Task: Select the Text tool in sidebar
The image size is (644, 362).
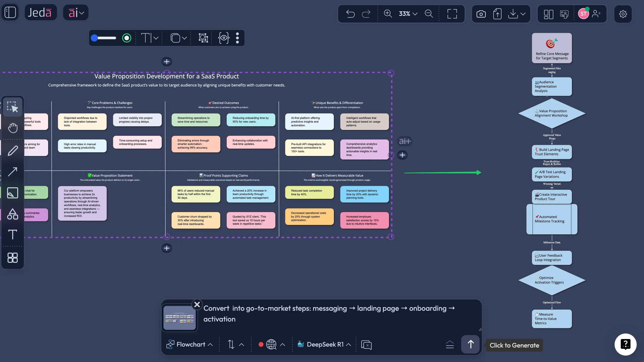Action: coord(12,235)
